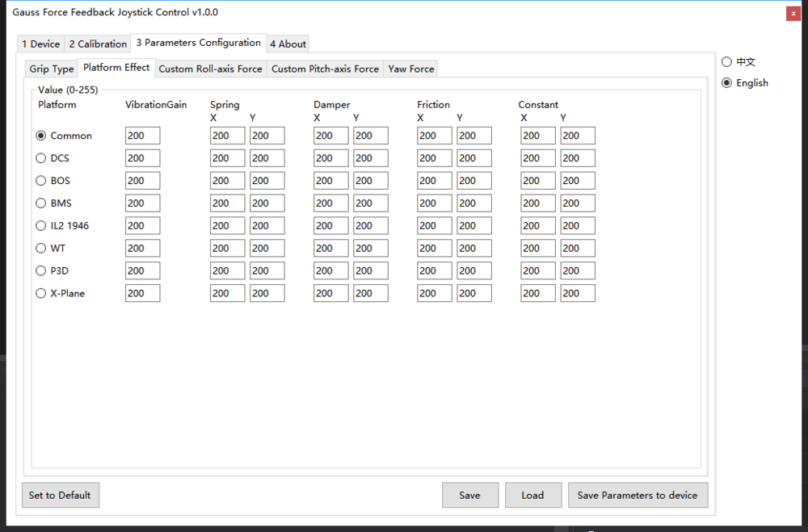This screenshot has height=532, width=808.
Task: Click the Save button
Action: point(470,495)
